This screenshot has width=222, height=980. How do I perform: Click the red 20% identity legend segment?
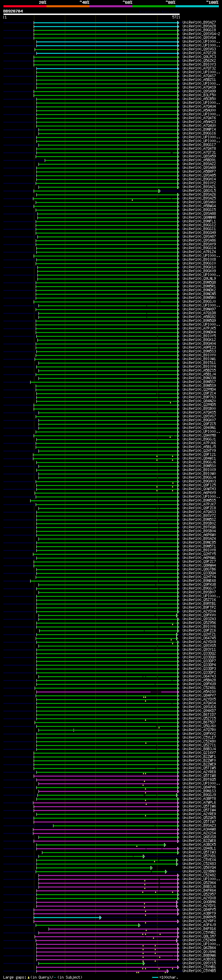pos(25,6)
